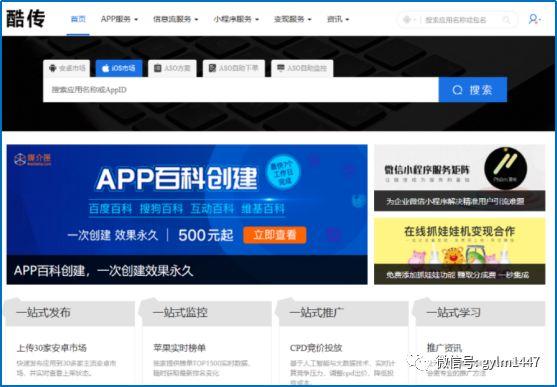Click the Apple icon on iOS市场 tab
The height and width of the screenshot is (387, 557).
click(105, 68)
